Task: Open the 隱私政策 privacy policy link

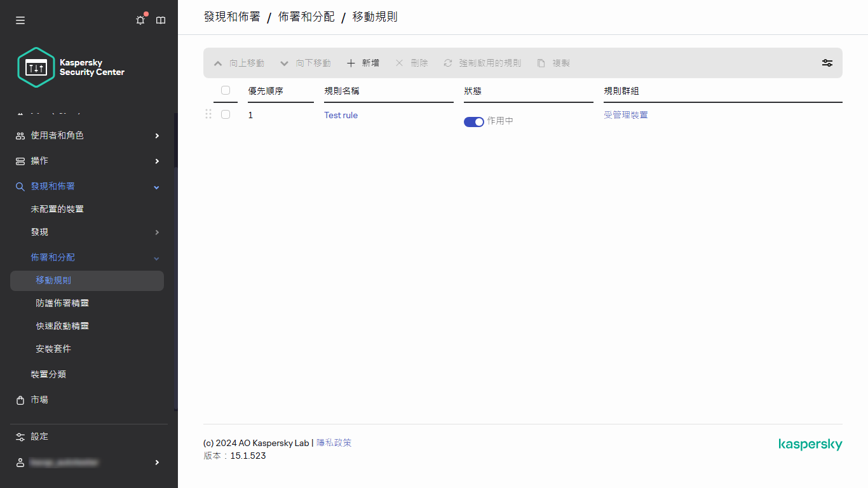Action: tap(336, 442)
